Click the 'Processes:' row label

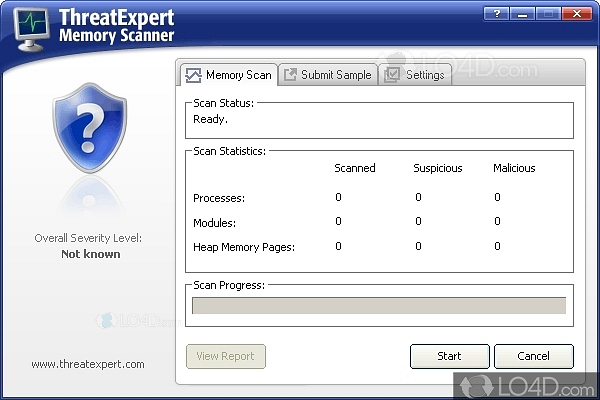(219, 198)
